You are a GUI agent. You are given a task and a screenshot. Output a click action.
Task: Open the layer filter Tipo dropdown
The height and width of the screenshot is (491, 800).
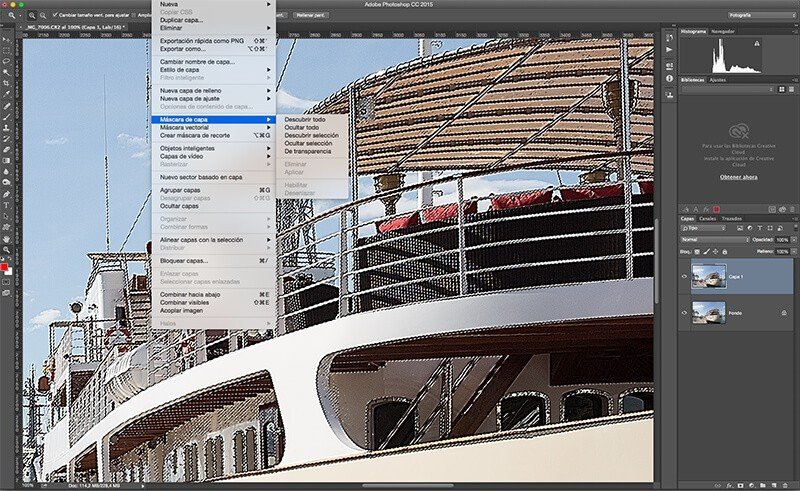704,228
